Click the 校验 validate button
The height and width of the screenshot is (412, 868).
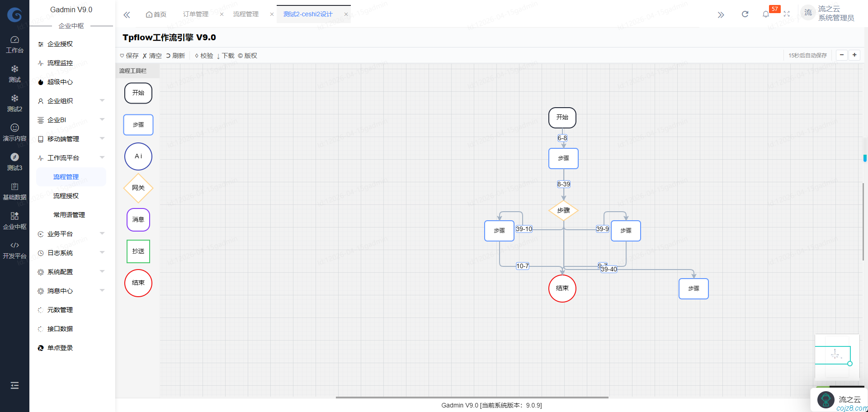click(x=204, y=56)
